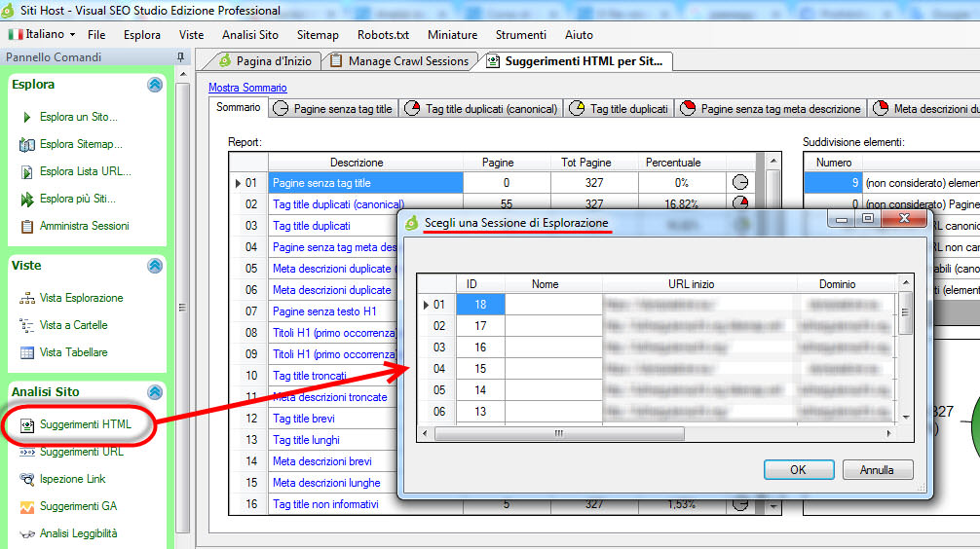Click pie icon on Pagine senza tag meta descrizione tab

(x=688, y=109)
